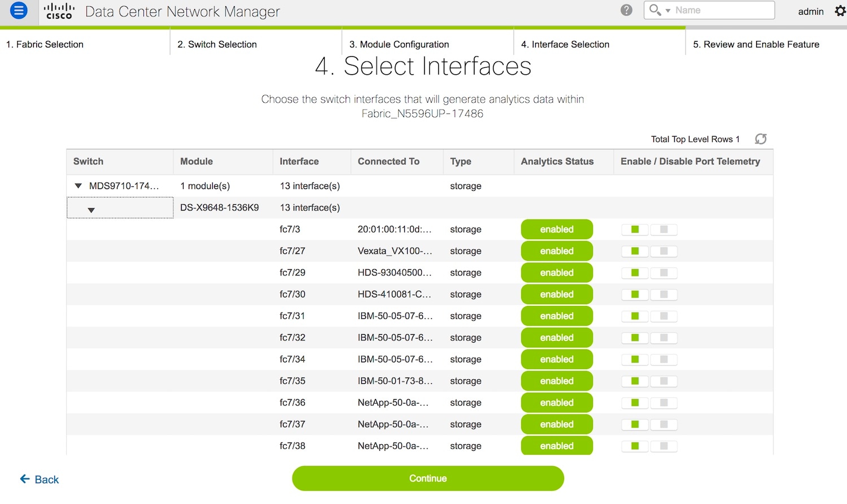Click the gray disable telemetry button for fc7/3
847x504 pixels.
(664, 229)
